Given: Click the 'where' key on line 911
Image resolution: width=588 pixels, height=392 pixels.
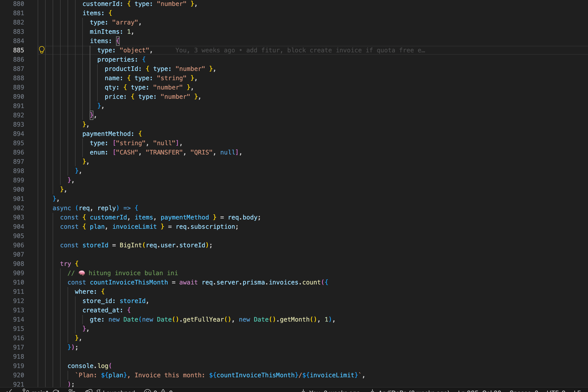Looking at the screenshot, I should point(84,292).
